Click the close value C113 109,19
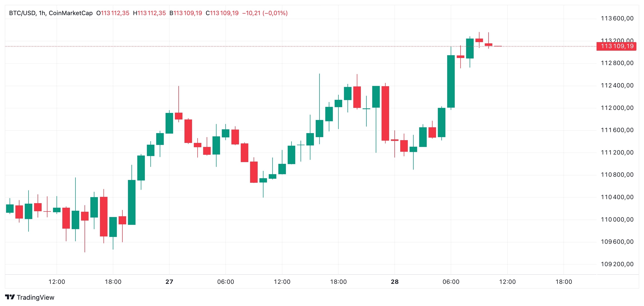This screenshot has height=306, width=644. (x=222, y=13)
